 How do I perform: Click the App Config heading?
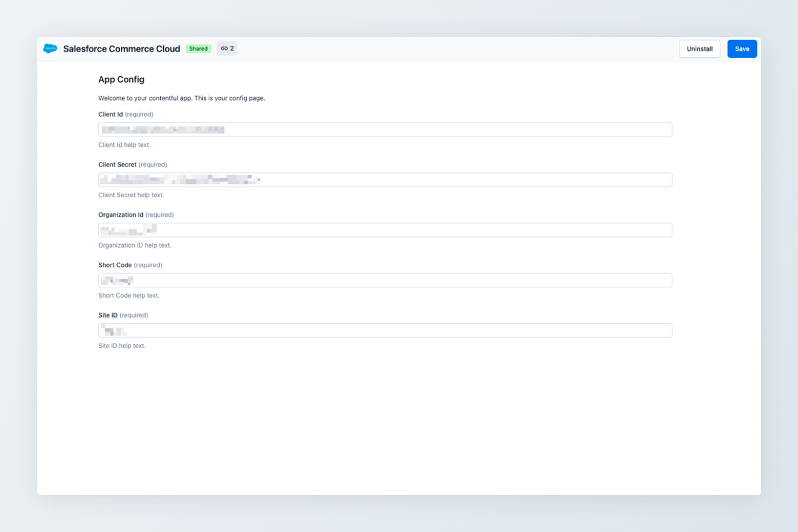(121, 79)
